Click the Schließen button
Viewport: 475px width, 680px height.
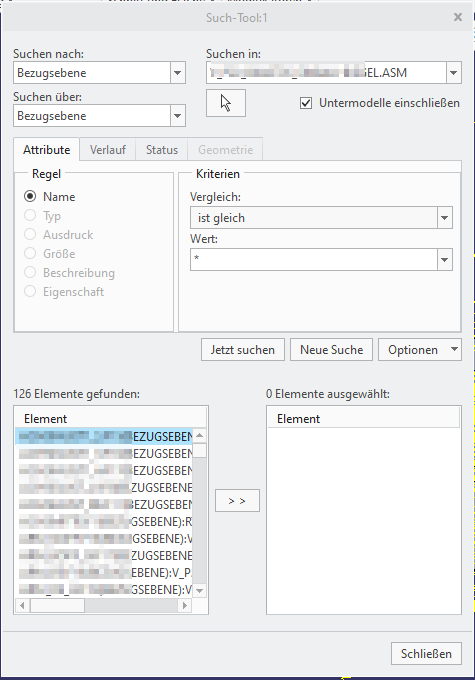(x=426, y=654)
